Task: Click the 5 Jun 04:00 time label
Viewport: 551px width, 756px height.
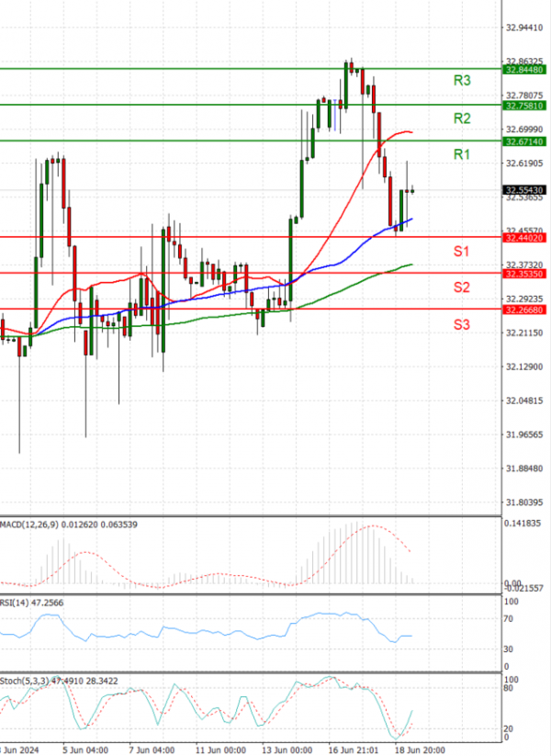Action: tap(85, 750)
